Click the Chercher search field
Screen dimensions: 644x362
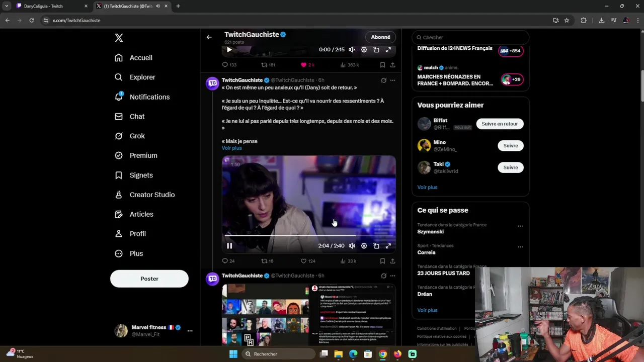tap(470, 37)
